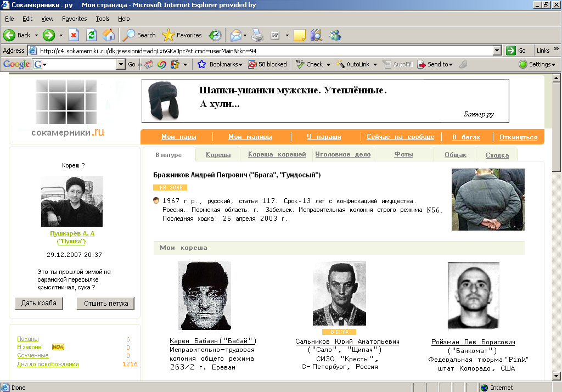Expand the Check dropdown arrow
Viewport: 562px width, 392px height.
(328, 65)
